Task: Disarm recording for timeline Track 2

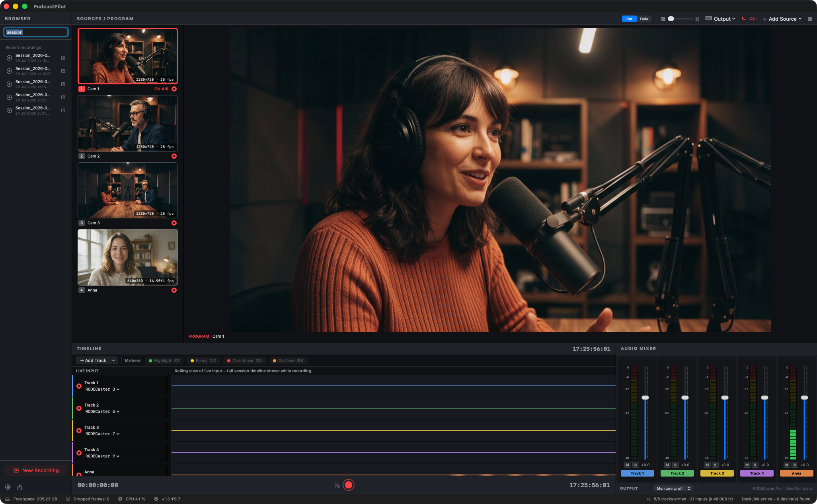Action: 79,409
